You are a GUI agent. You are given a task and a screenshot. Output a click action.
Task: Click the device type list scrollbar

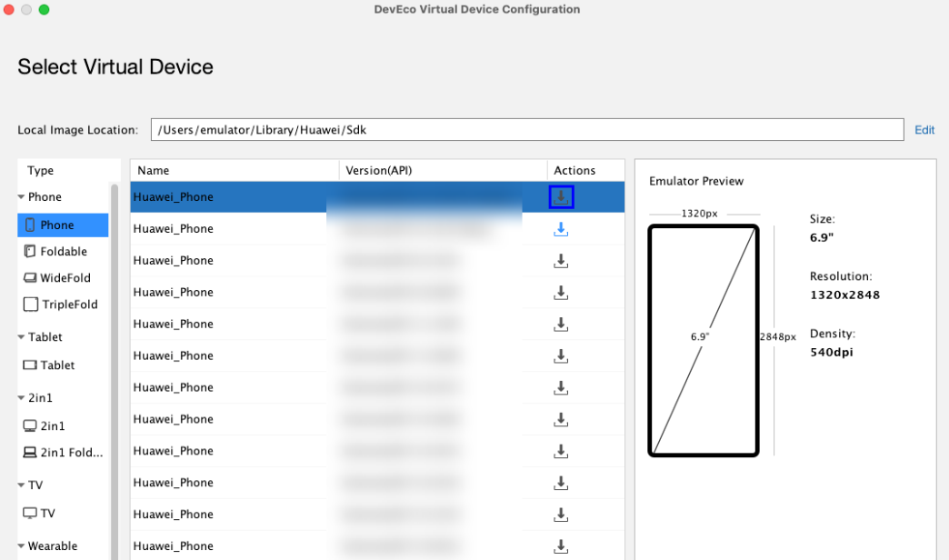(x=115, y=364)
